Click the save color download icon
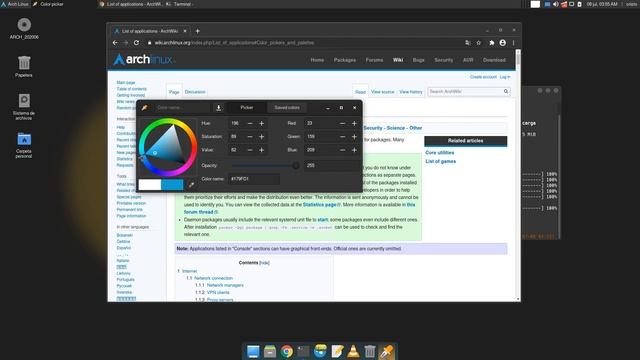Screen dimensions: 640x360 pos(218,108)
